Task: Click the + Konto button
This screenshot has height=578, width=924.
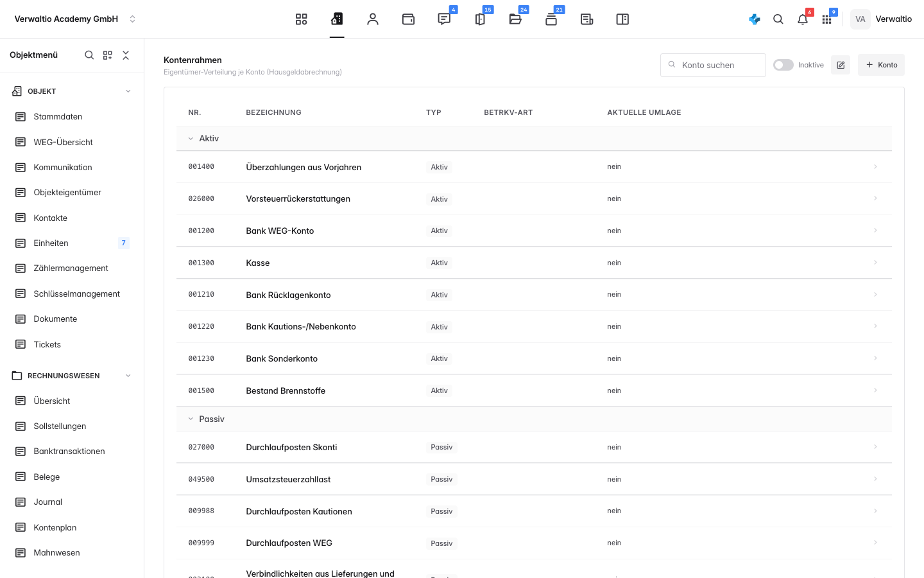Action: coord(881,65)
